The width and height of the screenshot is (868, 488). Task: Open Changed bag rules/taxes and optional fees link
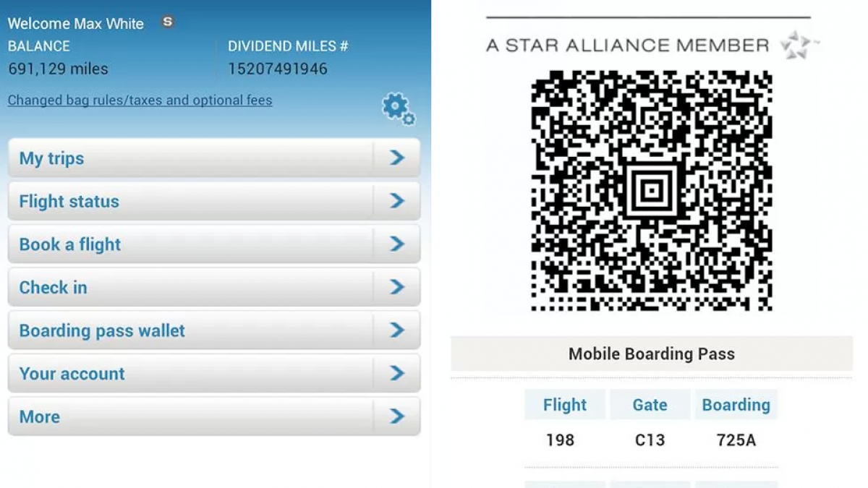point(140,100)
